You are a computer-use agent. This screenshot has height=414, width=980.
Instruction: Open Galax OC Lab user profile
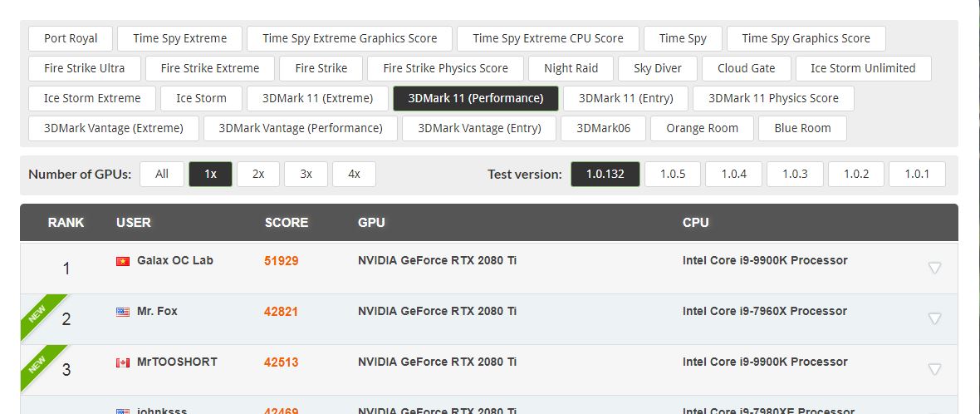point(175,260)
